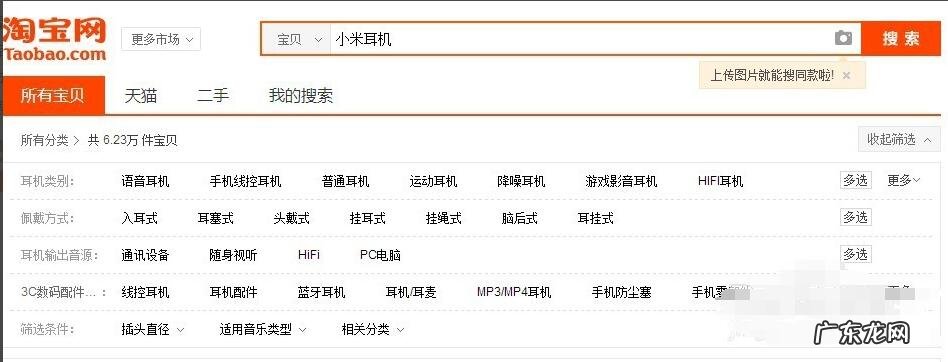The height and width of the screenshot is (362, 948).
Task: Select HiFi output source
Action: pyautogui.click(x=309, y=255)
